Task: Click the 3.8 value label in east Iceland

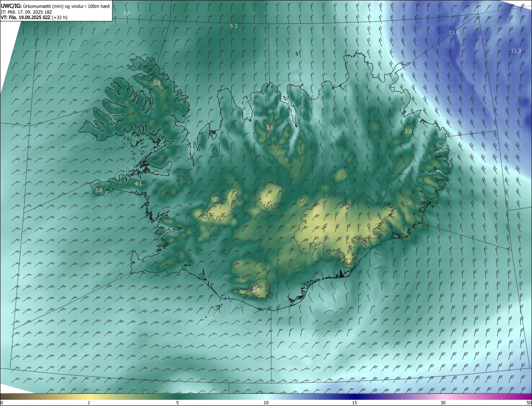Action: tap(408, 131)
